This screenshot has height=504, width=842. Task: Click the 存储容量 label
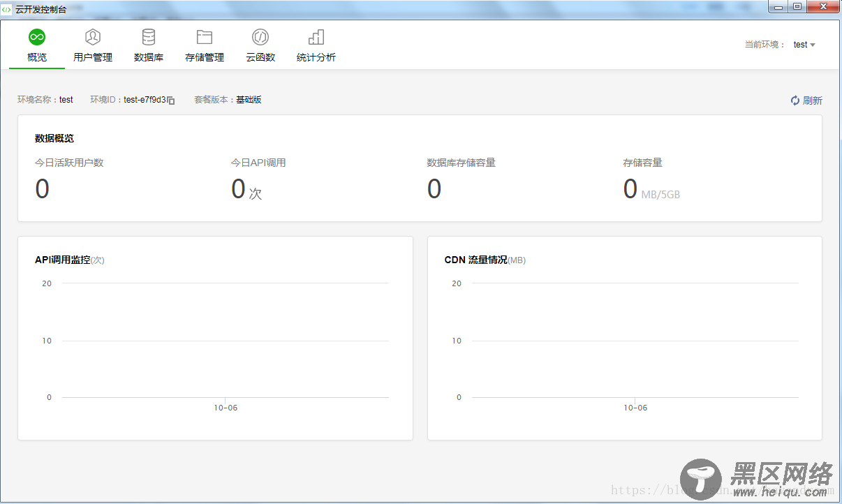(x=642, y=163)
